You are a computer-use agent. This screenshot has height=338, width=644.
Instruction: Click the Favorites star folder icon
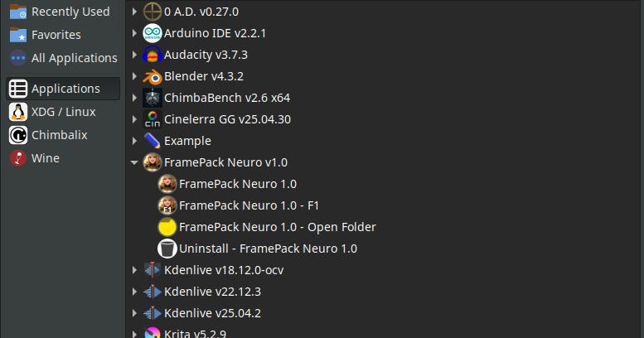coord(18,35)
